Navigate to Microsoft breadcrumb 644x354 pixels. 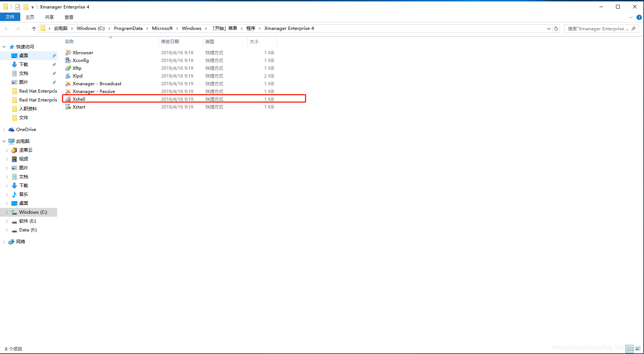162,28
